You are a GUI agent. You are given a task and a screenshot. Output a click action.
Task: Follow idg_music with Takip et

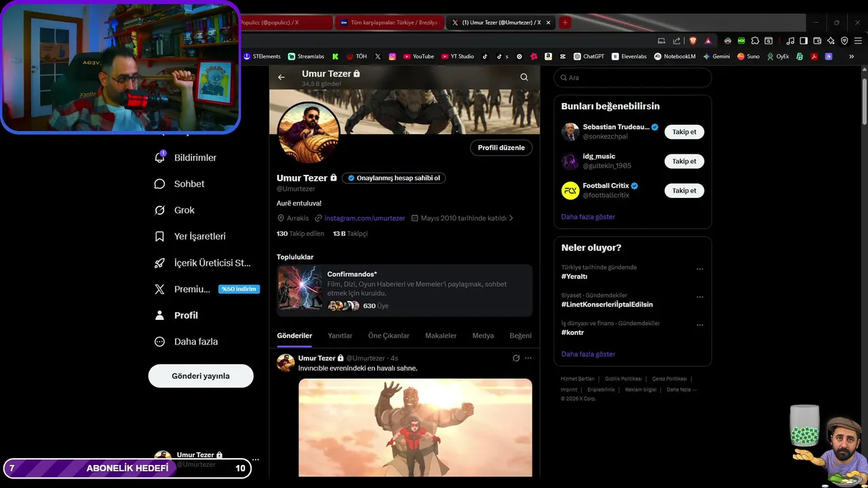(684, 161)
